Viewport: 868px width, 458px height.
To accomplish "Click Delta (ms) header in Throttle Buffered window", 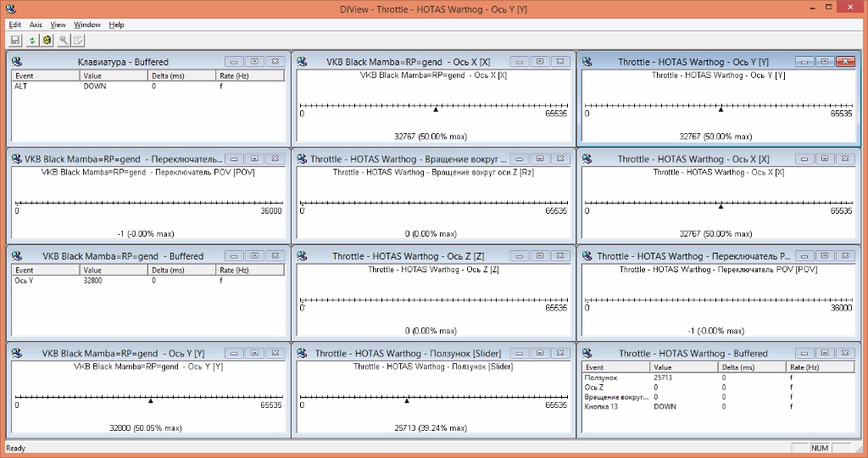I will click(752, 367).
